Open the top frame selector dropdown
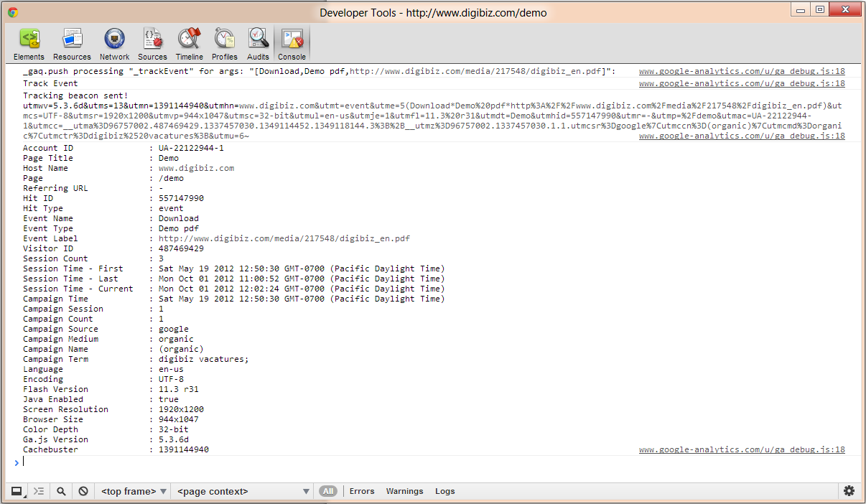 tap(134, 491)
